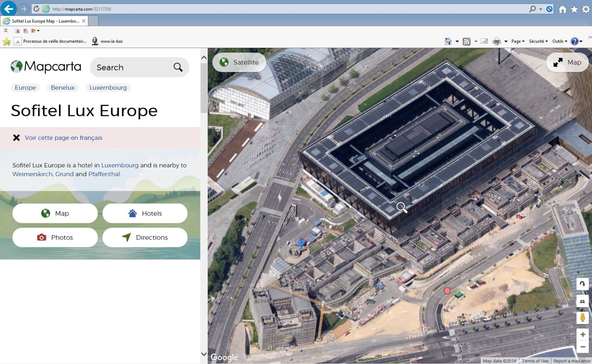The height and width of the screenshot is (364, 592).
Task: Expand the Sécurité dropdown menu
Action: tap(538, 41)
